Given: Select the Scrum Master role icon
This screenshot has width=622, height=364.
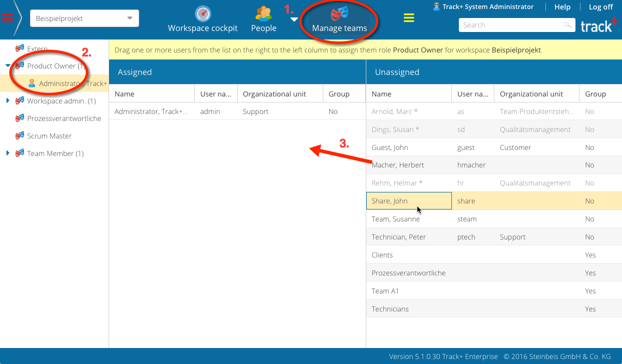Looking at the screenshot, I should [20, 136].
